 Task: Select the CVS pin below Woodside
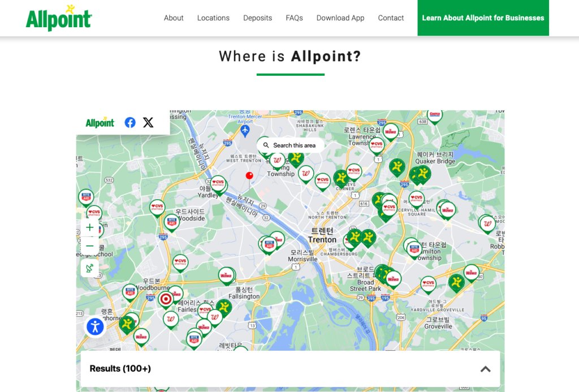180,262
